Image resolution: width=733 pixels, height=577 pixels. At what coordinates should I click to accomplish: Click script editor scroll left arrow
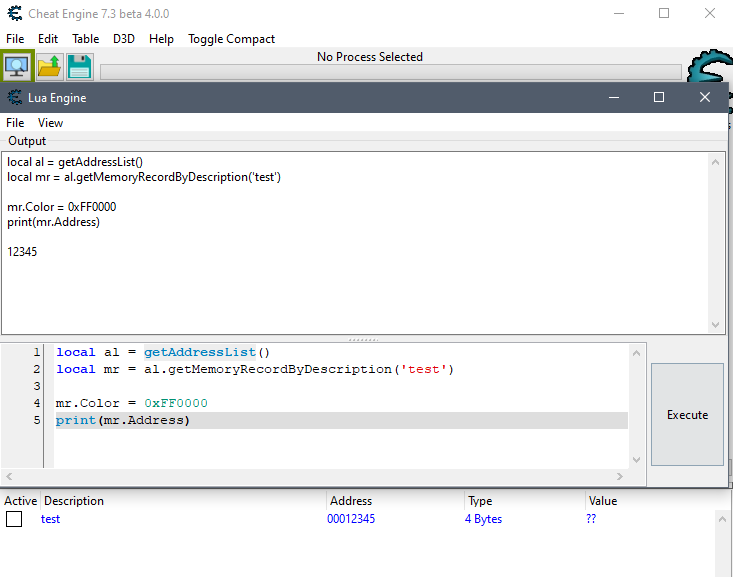[9, 476]
